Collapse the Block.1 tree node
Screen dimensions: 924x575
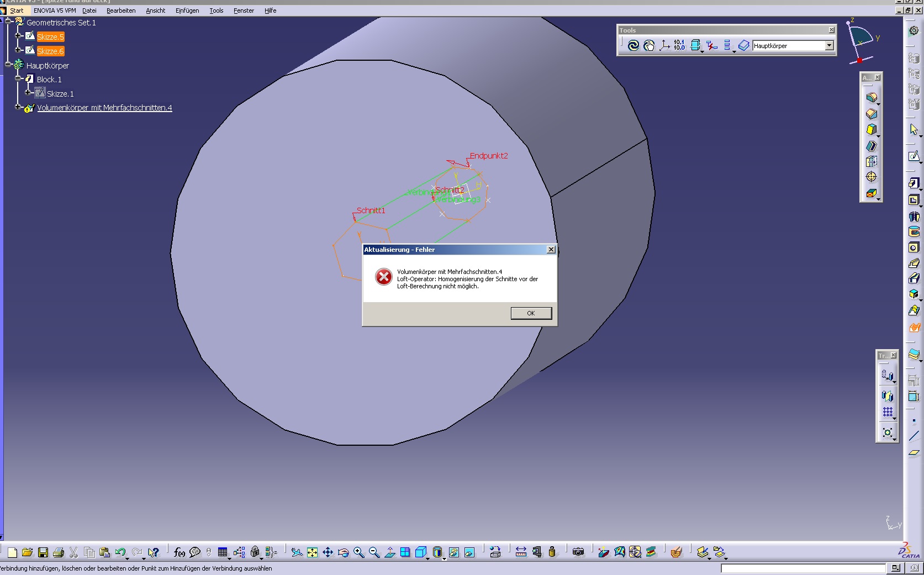click(18, 78)
